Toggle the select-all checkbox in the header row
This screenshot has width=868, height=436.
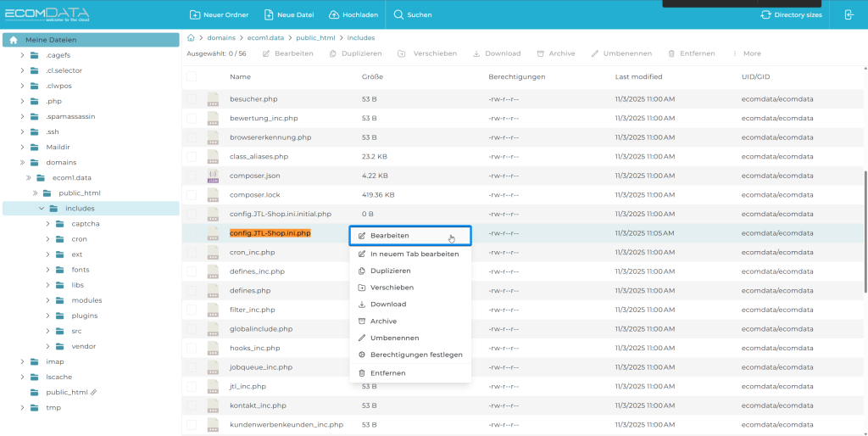(192, 76)
